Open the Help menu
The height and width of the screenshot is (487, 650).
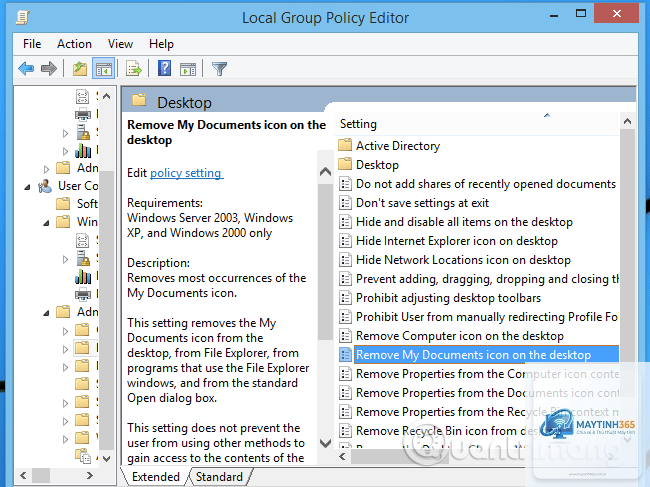[x=161, y=44]
